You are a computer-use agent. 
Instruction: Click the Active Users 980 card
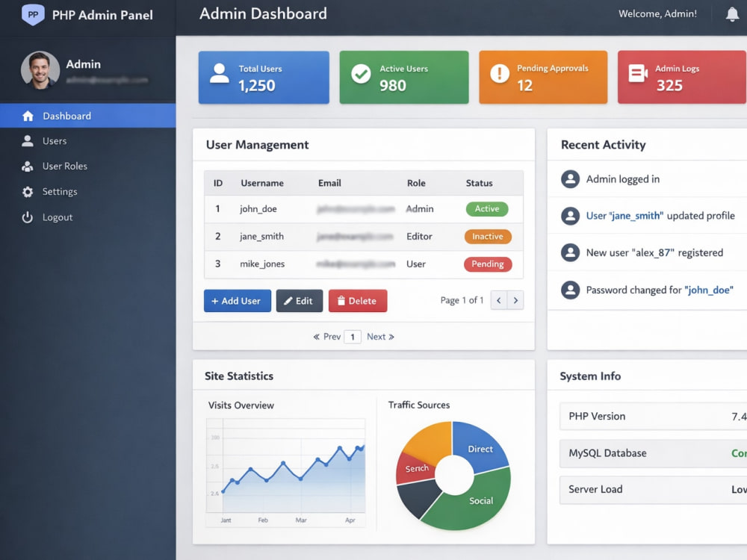[x=404, y=77]
